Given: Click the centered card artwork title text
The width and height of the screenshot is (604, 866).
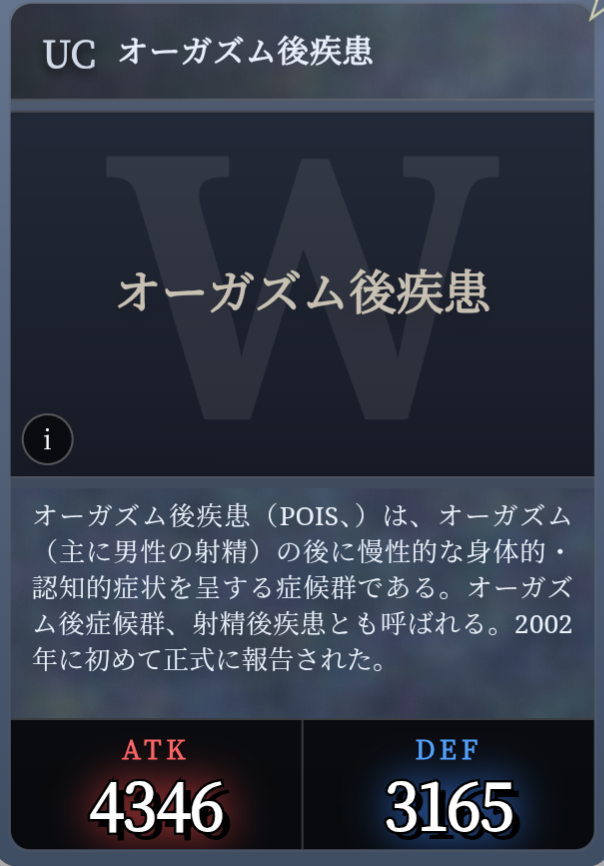Looking at the screenshot, I should pyautogui.click(x=304, y=292).
